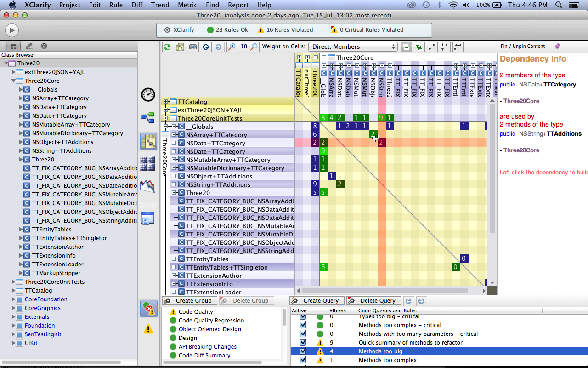Viewport: 588px width, 368px height.
Task: Click the green cell showing 9 in NSDate row
Action: [323, 151]
